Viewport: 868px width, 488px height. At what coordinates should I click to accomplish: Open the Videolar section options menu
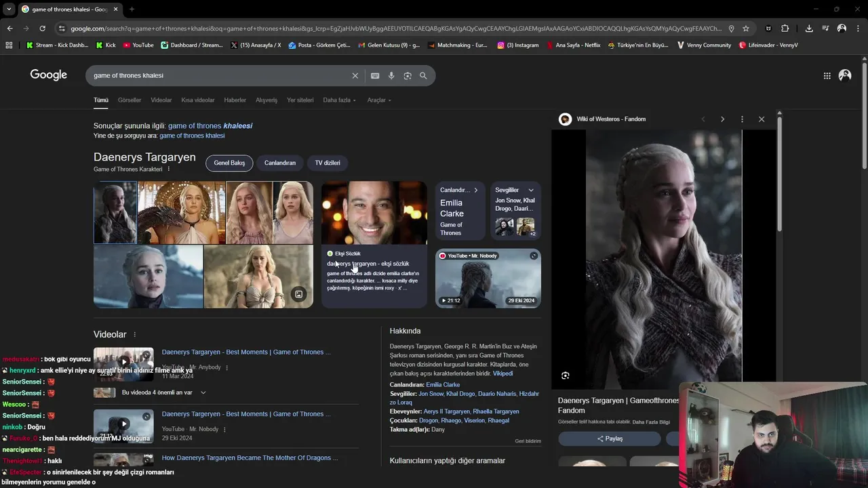click(x=134, y=335)
